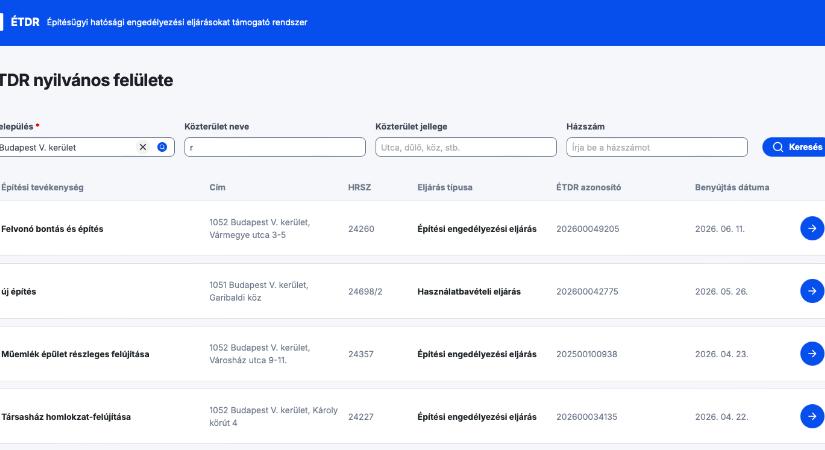Click the Cím column header
825x450 pixels.
pos(217,187)
